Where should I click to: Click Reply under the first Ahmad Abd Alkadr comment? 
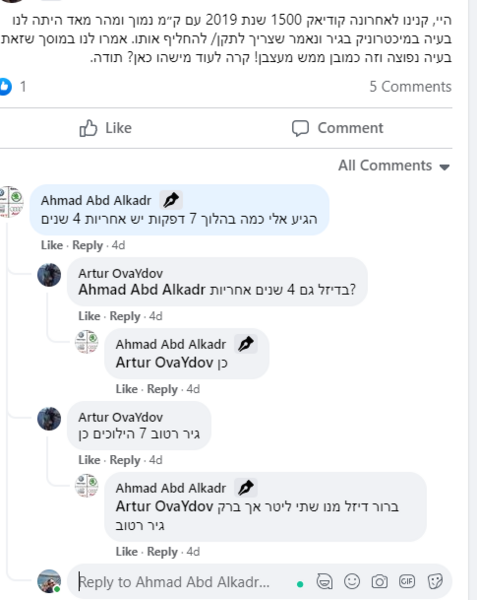(x=88, y=245)
